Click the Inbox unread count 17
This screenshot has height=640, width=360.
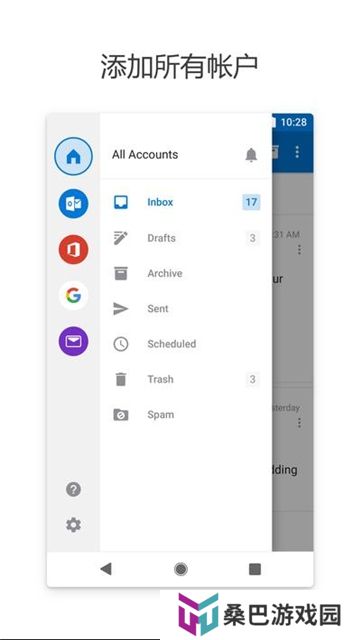(x=251, y=202)
